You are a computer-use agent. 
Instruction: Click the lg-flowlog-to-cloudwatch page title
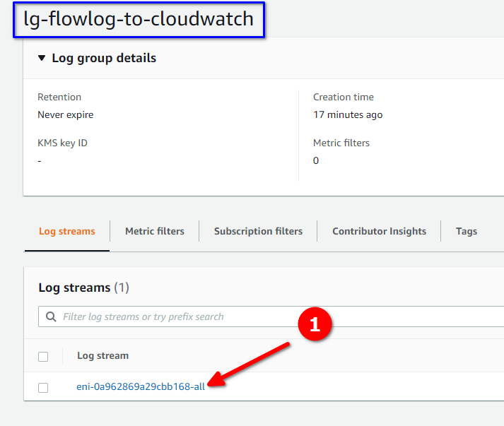coord(139,19)
